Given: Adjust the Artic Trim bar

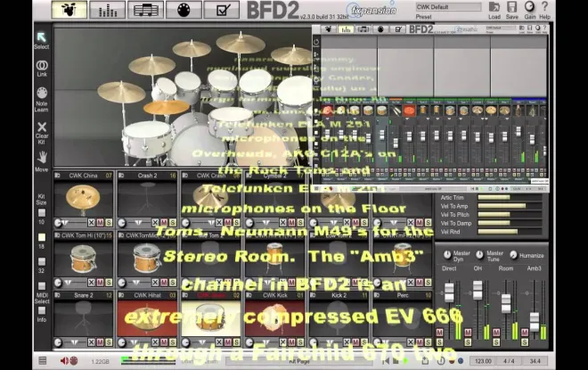Looking at the screenshot, I should 510,197.
